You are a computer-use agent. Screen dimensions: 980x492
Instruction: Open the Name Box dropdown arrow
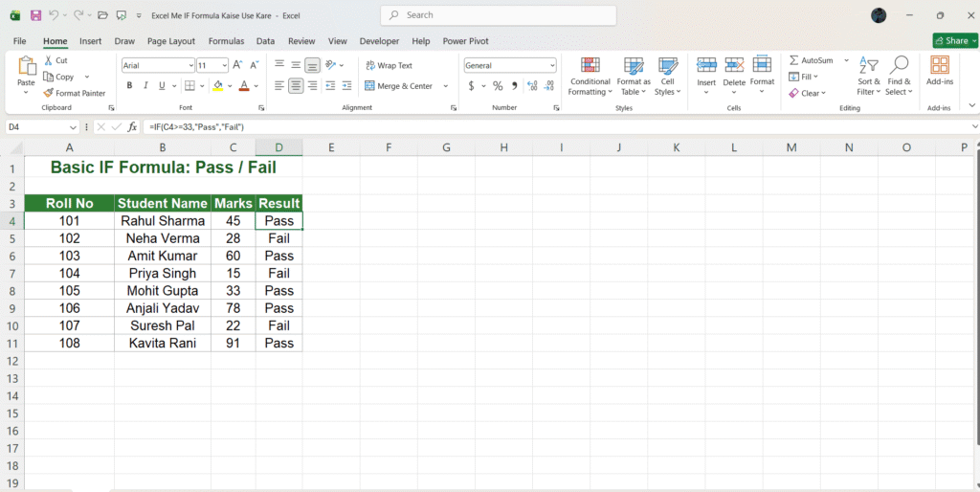click(x=75, y=127)
